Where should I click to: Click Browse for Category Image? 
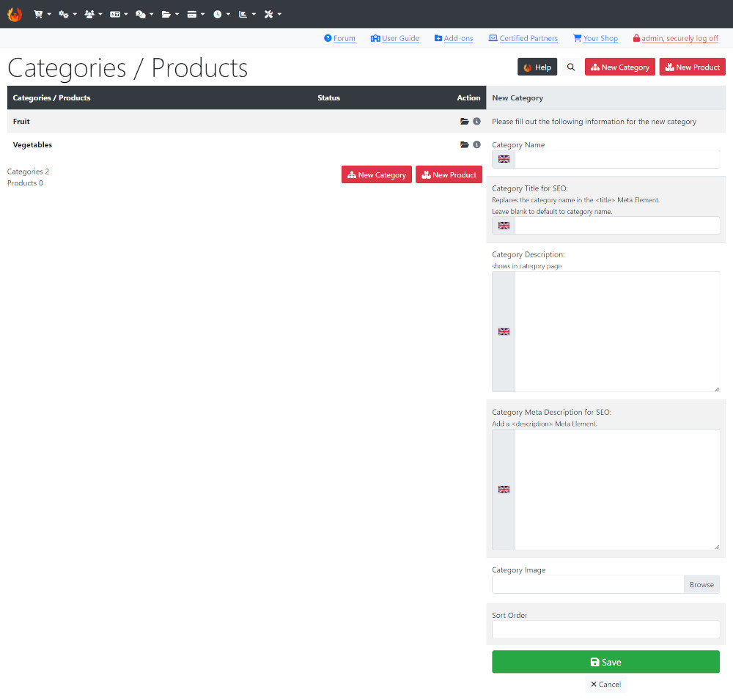(x=701, y=584)
